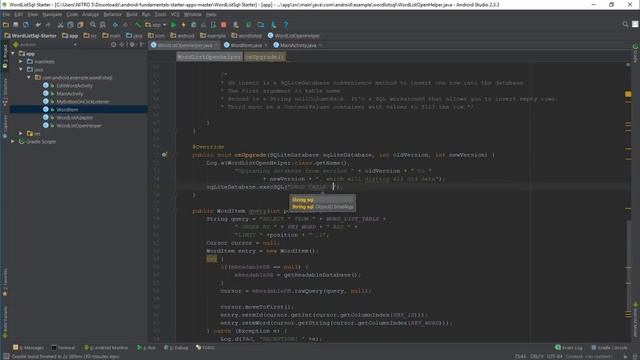Expand the res folder node
Screen dimensions: 640x360
click(x=21, y=133)
